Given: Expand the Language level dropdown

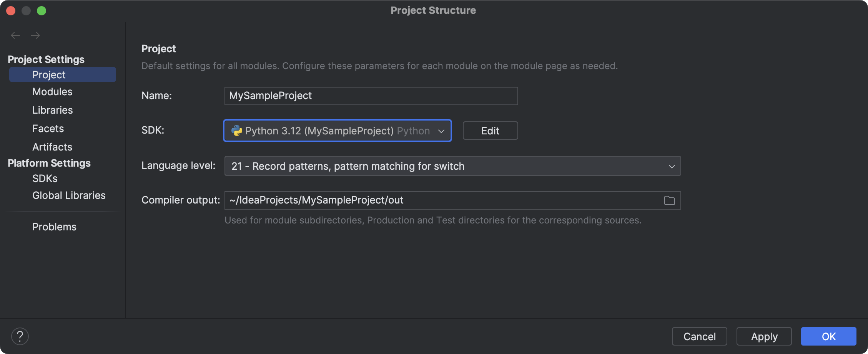Looking at the screenshot, I should click(672, 166).
